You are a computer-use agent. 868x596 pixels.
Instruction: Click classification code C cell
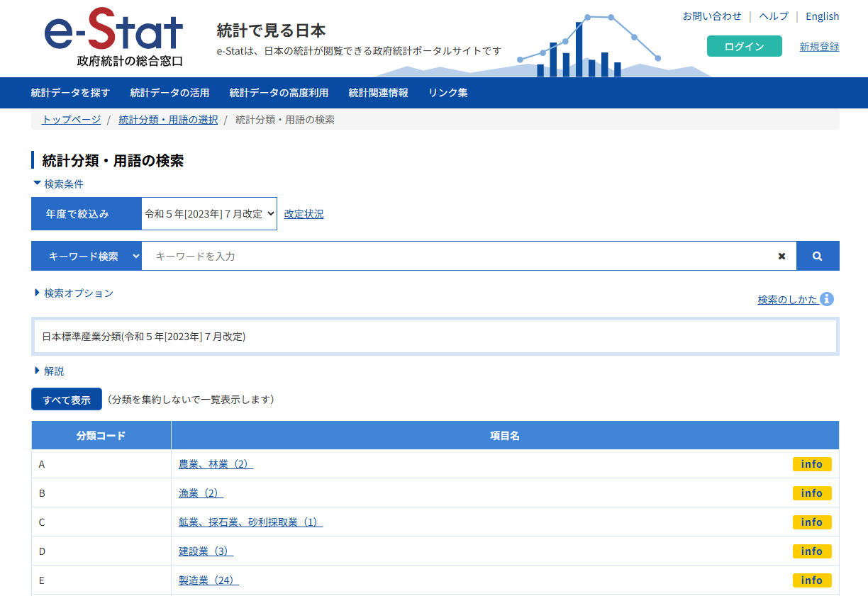[x=101, y=522]
